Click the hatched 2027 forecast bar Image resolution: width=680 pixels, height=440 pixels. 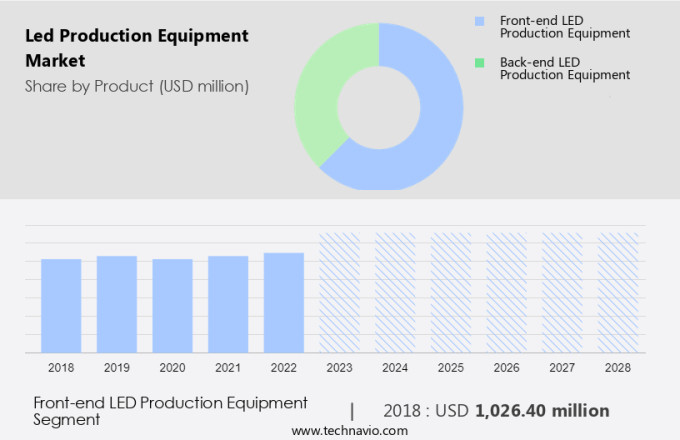[562, 292]
